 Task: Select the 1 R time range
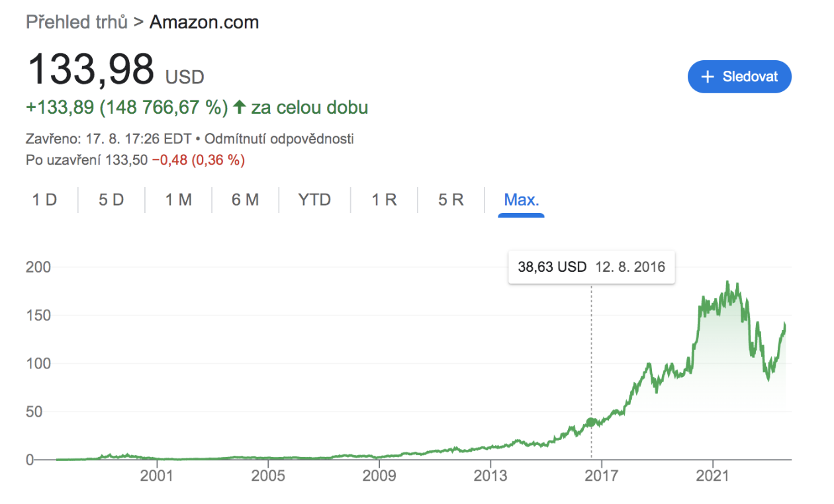[384, 200]
